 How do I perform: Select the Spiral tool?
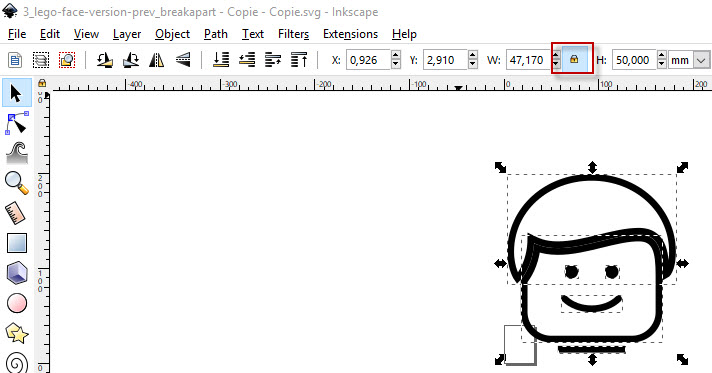point(17,363)
